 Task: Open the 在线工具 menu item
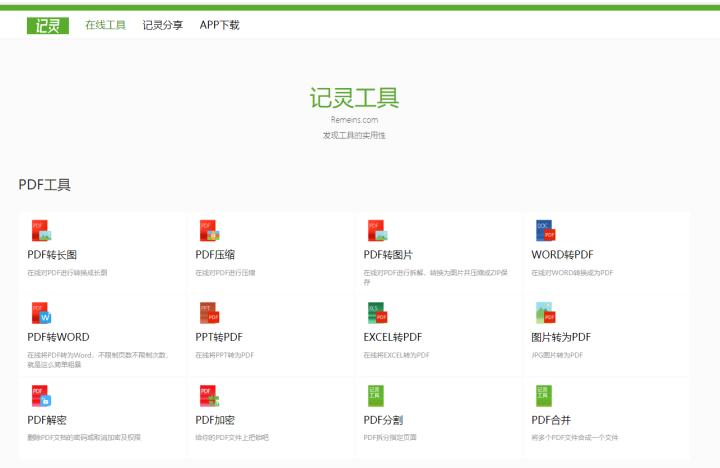(x=105, y=25)
